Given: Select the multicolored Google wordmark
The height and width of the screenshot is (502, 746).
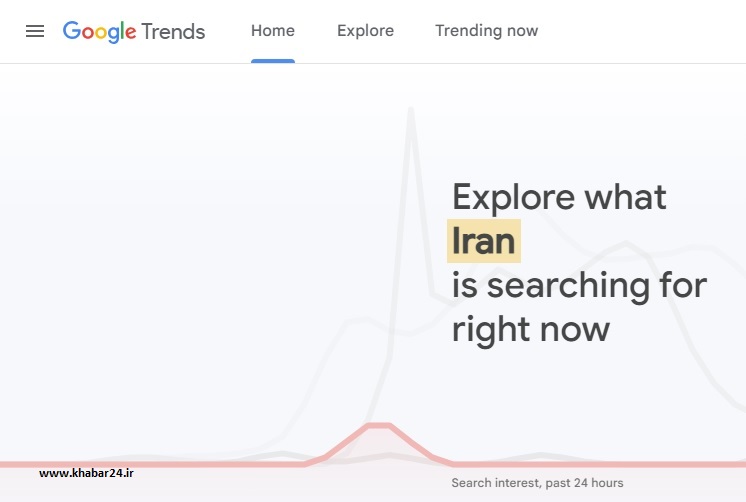Looking at the screenshot, I should [99, 32].
